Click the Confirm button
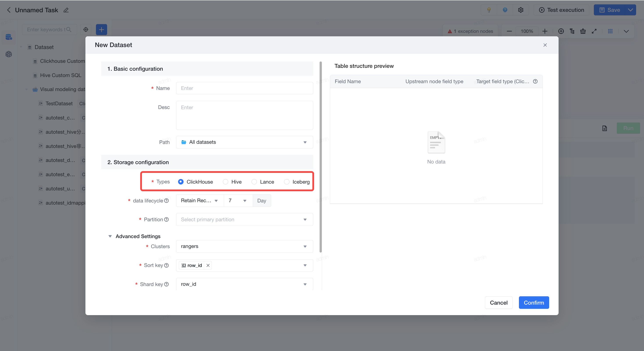Screen dimensions: 644x351 [534, 303]
